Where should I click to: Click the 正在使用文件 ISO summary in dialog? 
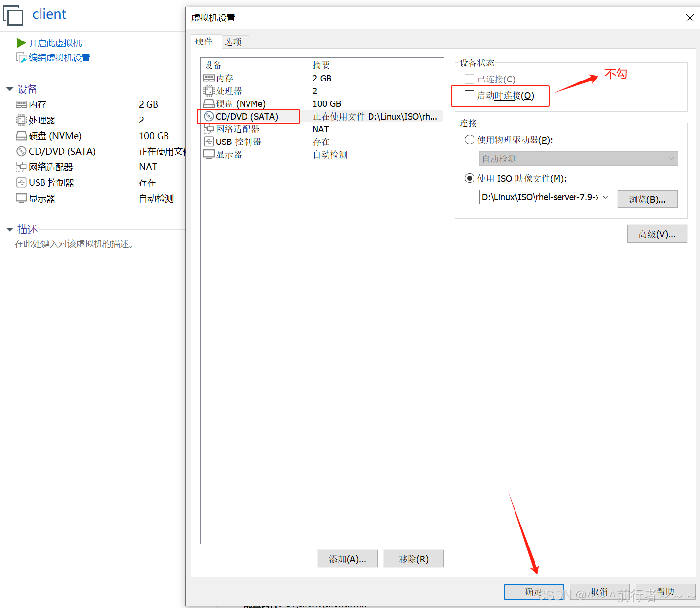coord(375,116)
